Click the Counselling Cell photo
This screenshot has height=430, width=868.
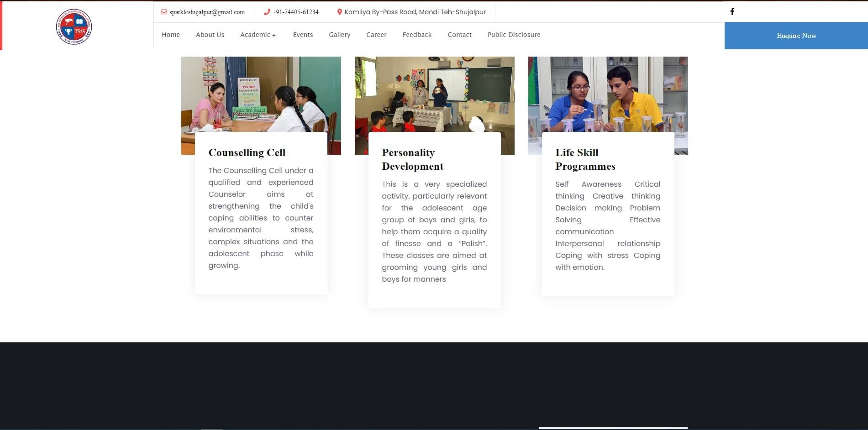coord(261,94)
